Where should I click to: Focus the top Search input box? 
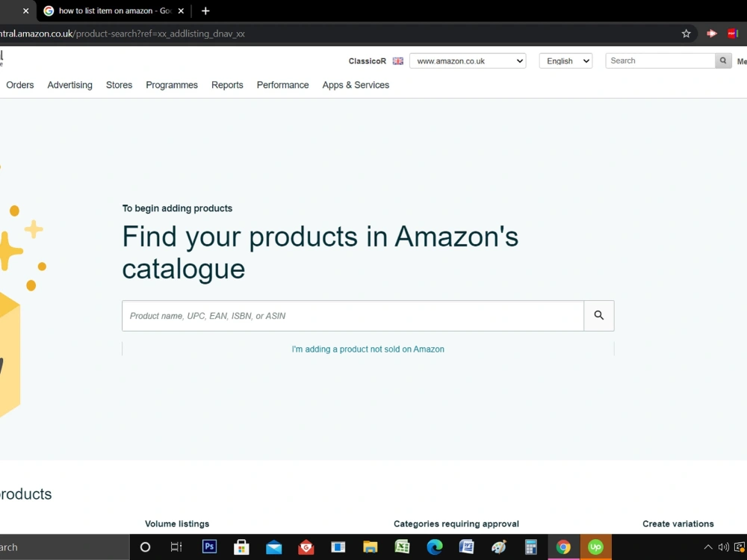pos(660,60)
